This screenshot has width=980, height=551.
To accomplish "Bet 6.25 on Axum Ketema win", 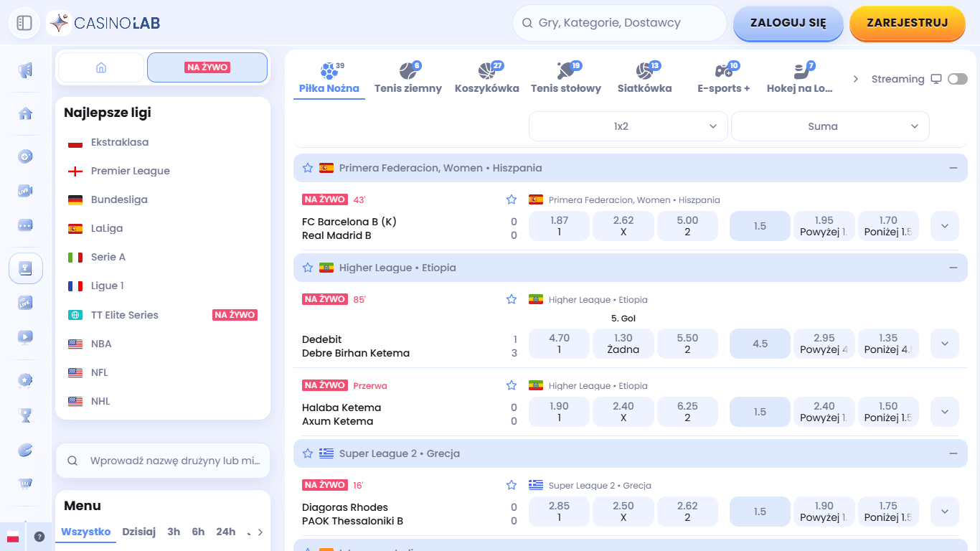I will 687,412.
